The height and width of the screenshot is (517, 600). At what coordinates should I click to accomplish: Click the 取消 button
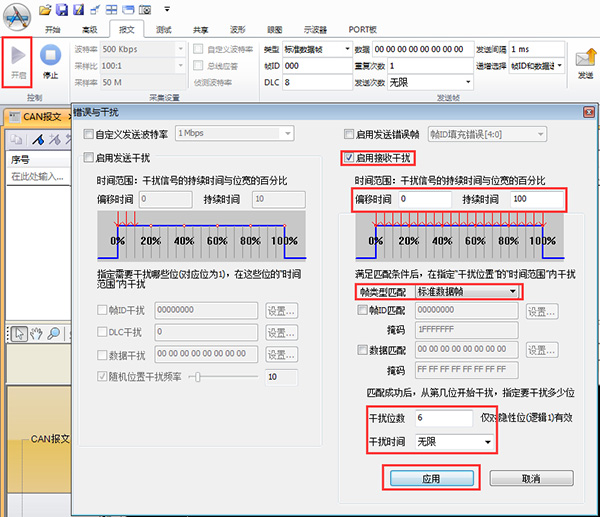tap(530, 479)
